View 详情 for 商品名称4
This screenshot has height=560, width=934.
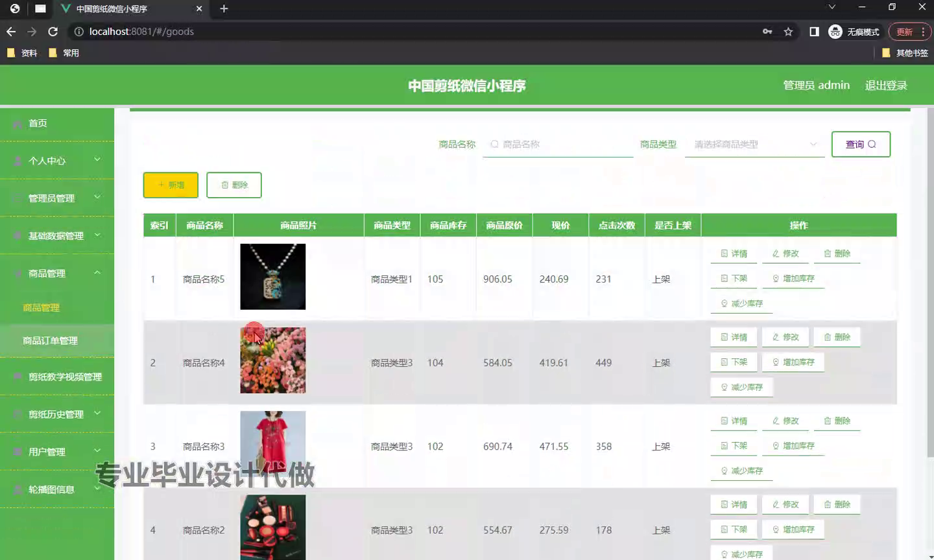tap(734, 337)
